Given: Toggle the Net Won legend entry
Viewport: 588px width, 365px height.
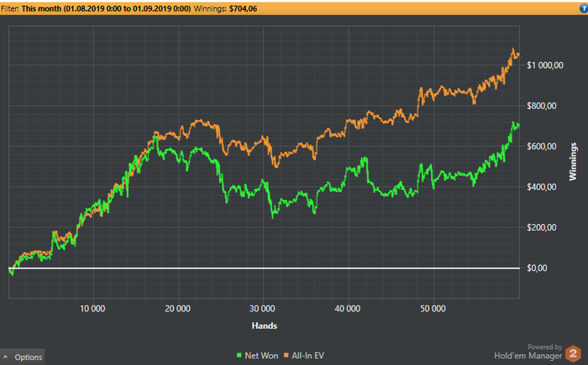Looking at the screenshot, I should 258,356.
